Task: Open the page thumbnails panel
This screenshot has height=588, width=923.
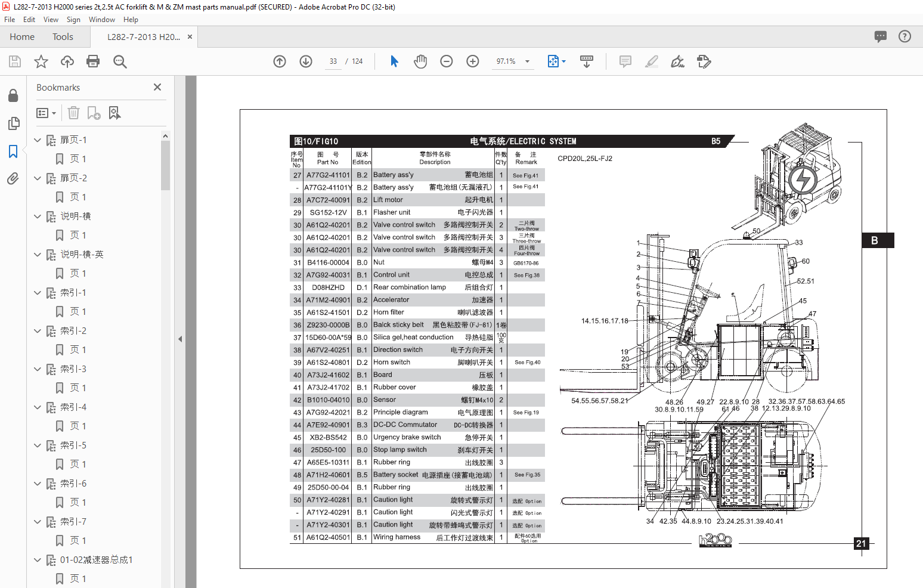Action: click(x=13, y=123)
